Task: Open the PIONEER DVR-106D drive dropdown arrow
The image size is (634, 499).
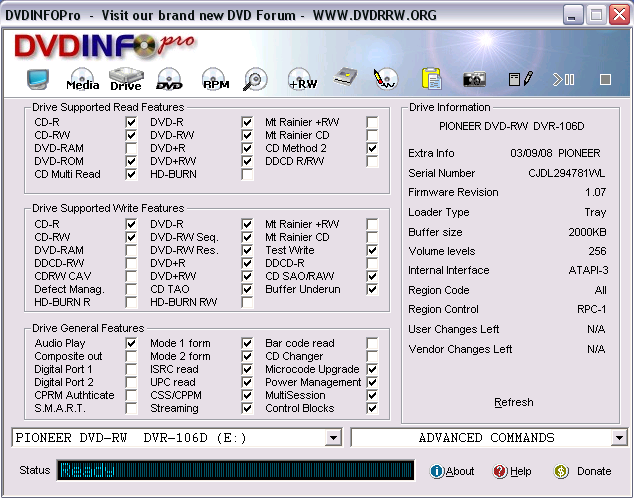Action: pyautogui.click(x=333, y=438)
